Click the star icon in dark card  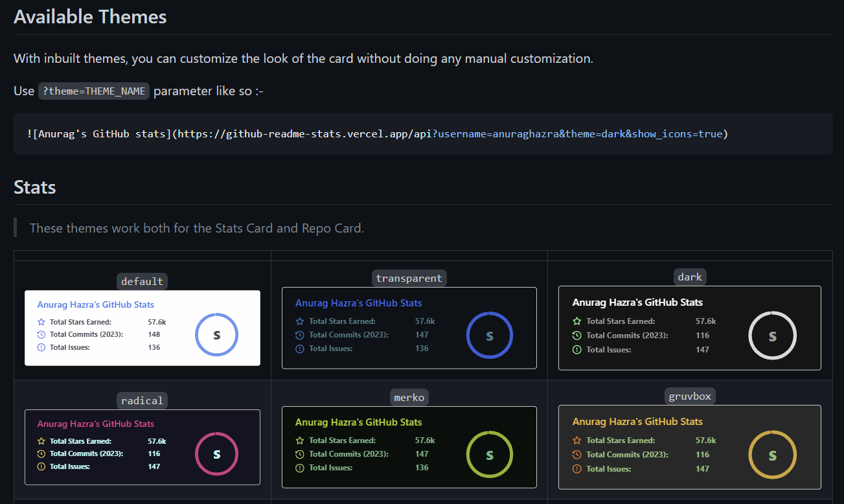pos(576,321)
